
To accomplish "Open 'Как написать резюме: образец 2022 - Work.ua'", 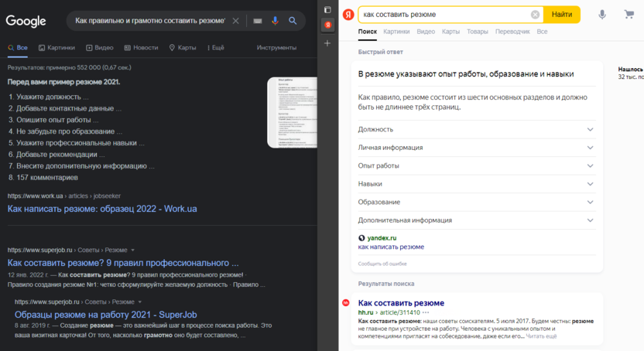I will point(102,209).
